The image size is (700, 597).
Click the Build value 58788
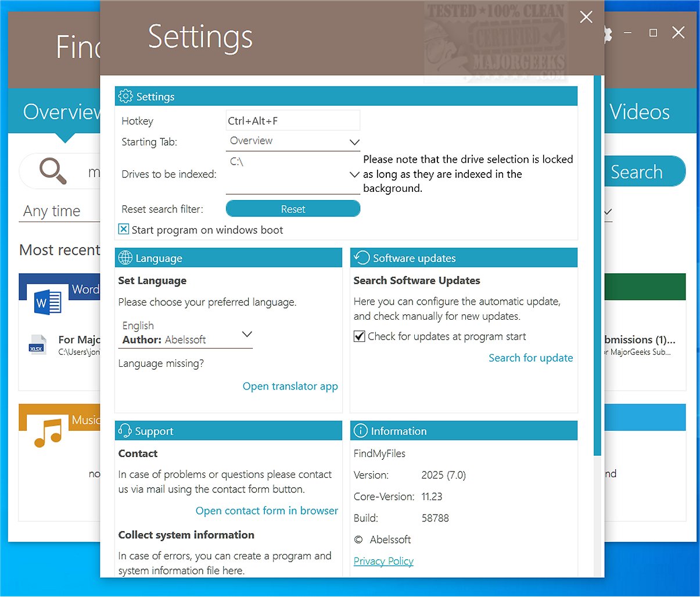[x=435, y=518]
